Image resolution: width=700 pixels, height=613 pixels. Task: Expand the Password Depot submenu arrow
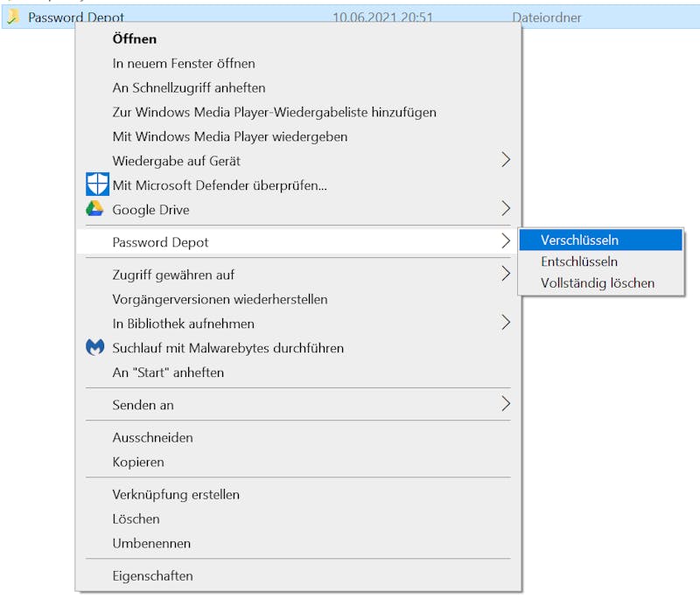coord(506,241)
